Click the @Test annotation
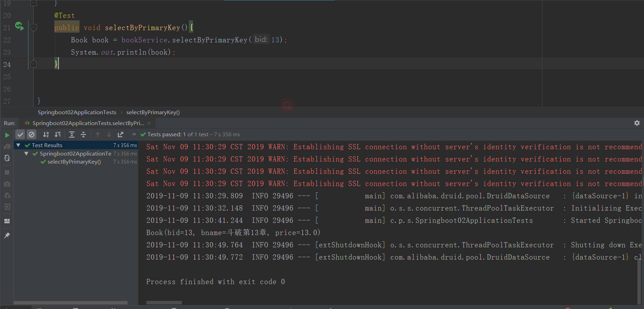This screenshot has width=644, height=309. (64, 15)
